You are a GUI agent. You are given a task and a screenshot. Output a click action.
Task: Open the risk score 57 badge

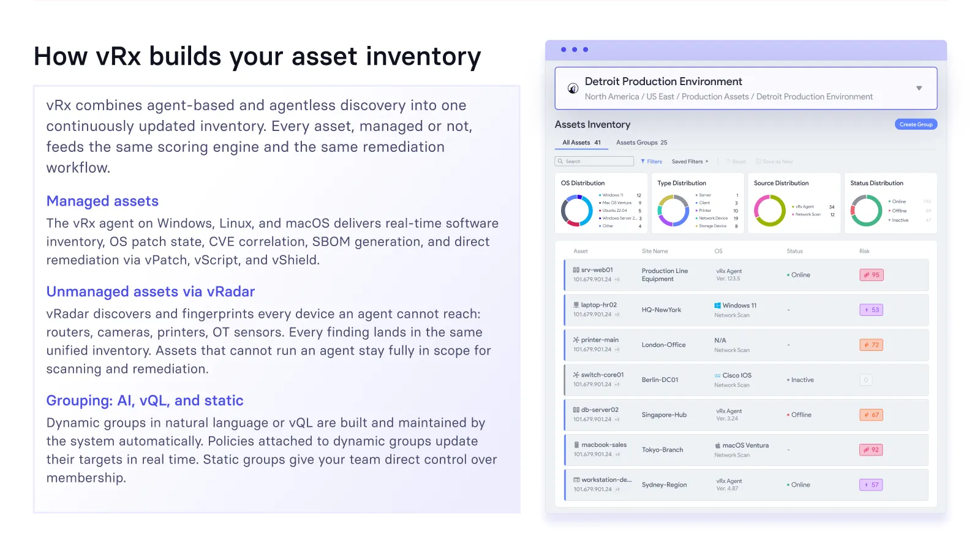click(872, 484)
